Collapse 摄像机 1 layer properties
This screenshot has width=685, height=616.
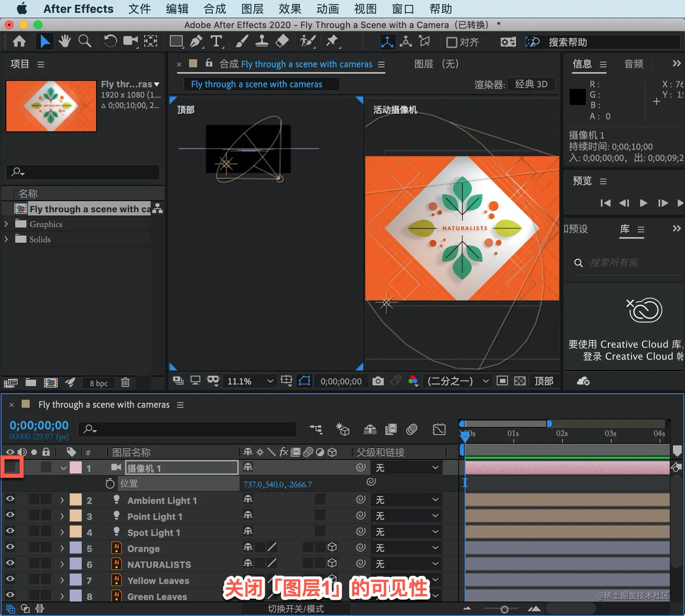[63, 468]
